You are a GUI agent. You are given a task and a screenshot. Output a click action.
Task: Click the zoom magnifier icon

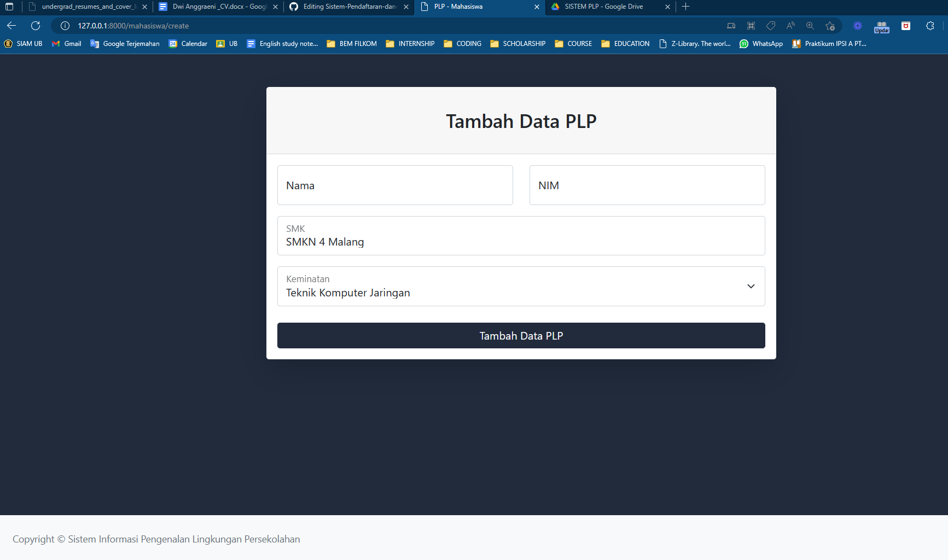pyautogui.click(x=810, y=26)
